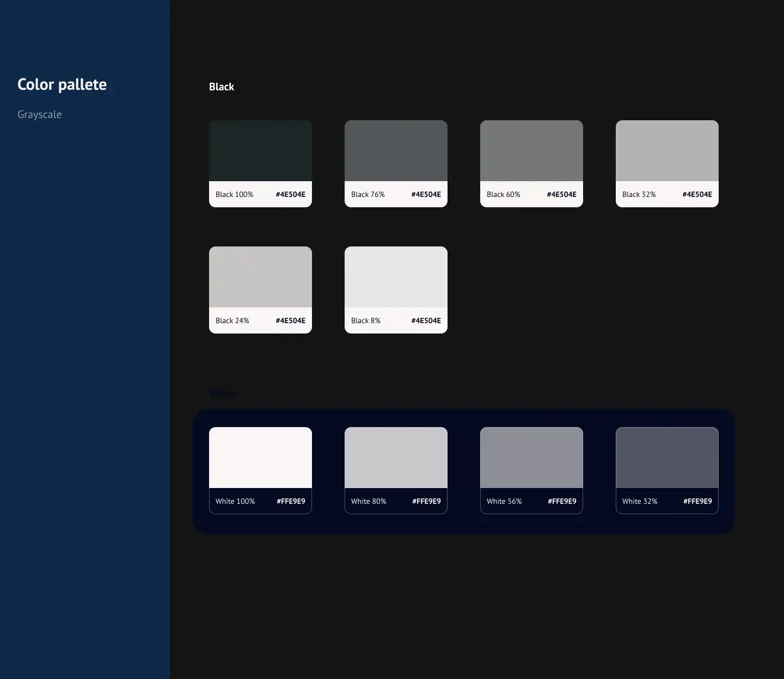
Task: Click the faded White section heading
Action: point(223,393)
